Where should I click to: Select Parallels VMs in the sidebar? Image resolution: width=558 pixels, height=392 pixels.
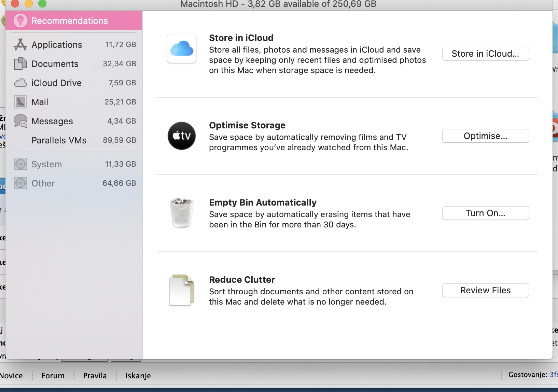point(74,140)
